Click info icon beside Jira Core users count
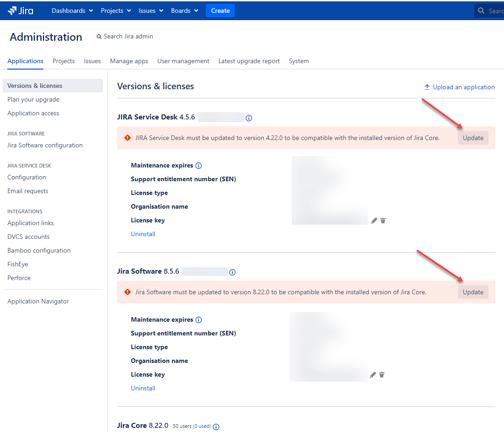This screenshot has width=504, height=432. point(216,427)
